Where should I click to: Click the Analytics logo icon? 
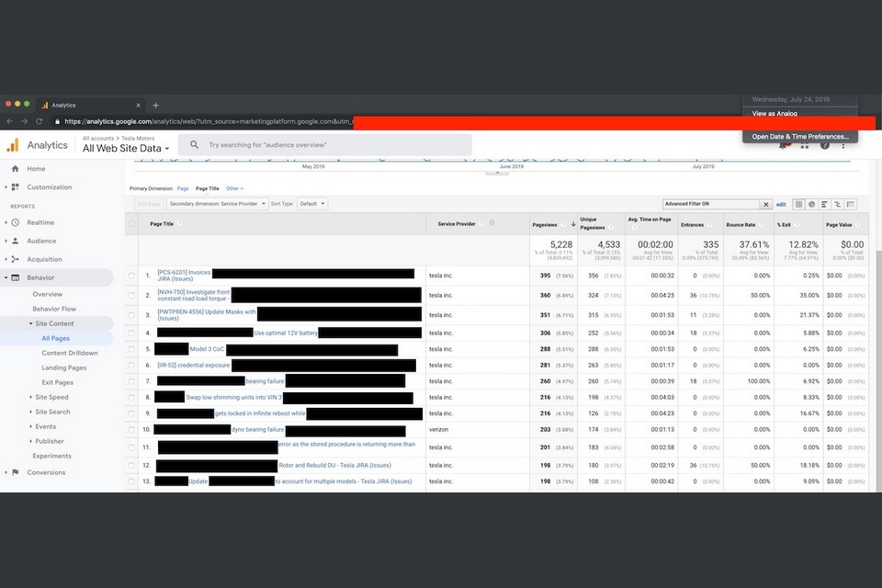(12, 145)
